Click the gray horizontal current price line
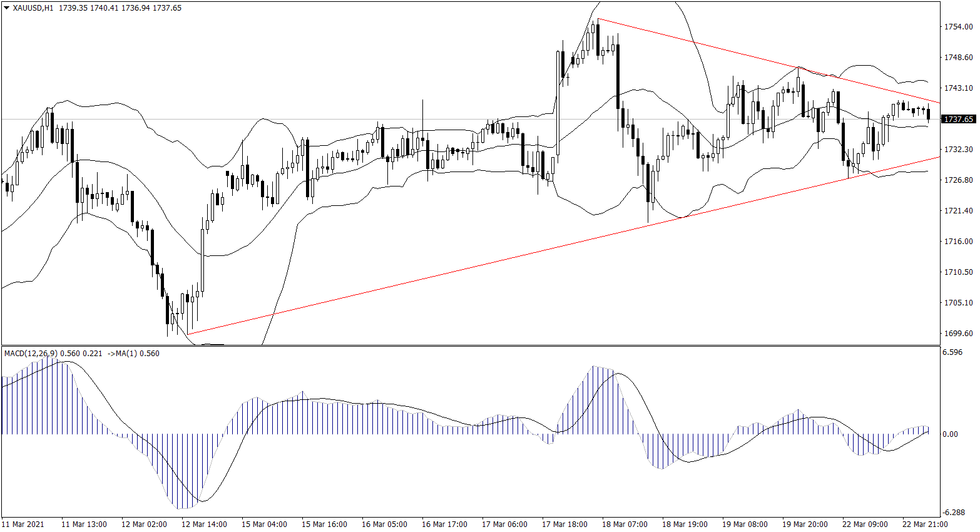Viewport: 980px width, 532px height. point(438,119)
